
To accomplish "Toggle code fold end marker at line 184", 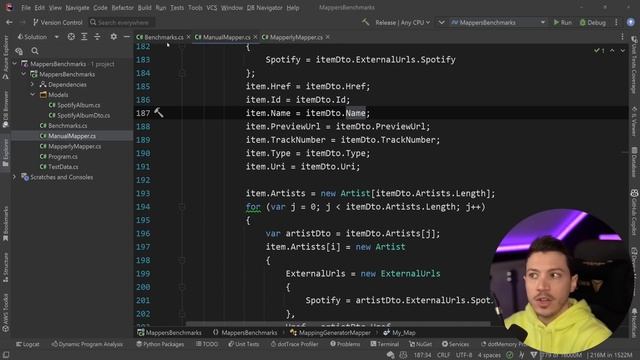I will coord(182,73).
